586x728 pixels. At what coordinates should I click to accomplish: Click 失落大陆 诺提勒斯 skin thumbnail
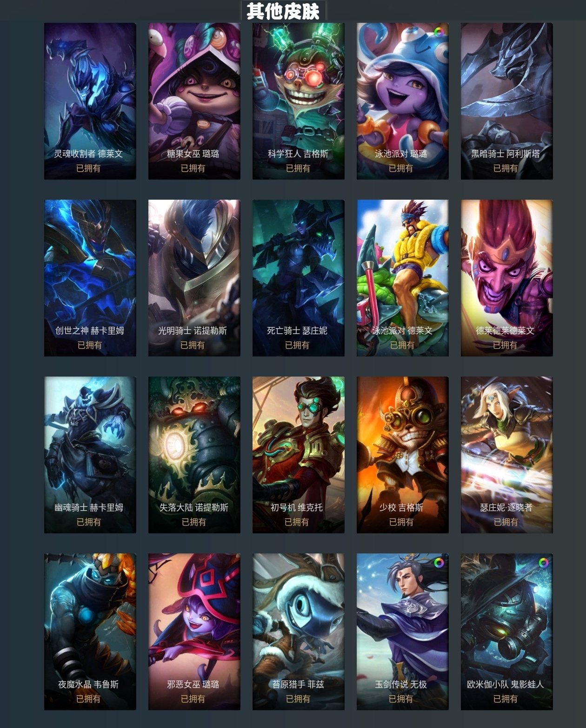(194, 455)
